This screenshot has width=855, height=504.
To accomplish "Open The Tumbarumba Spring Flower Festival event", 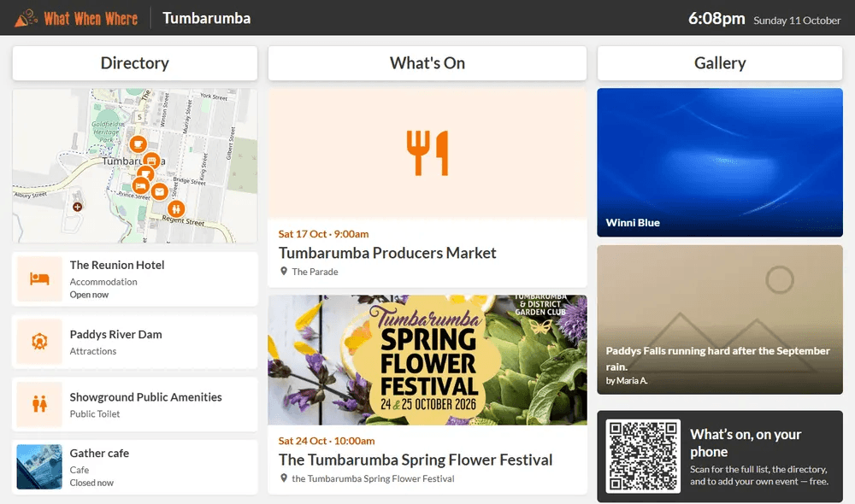I will pos(427,395).
